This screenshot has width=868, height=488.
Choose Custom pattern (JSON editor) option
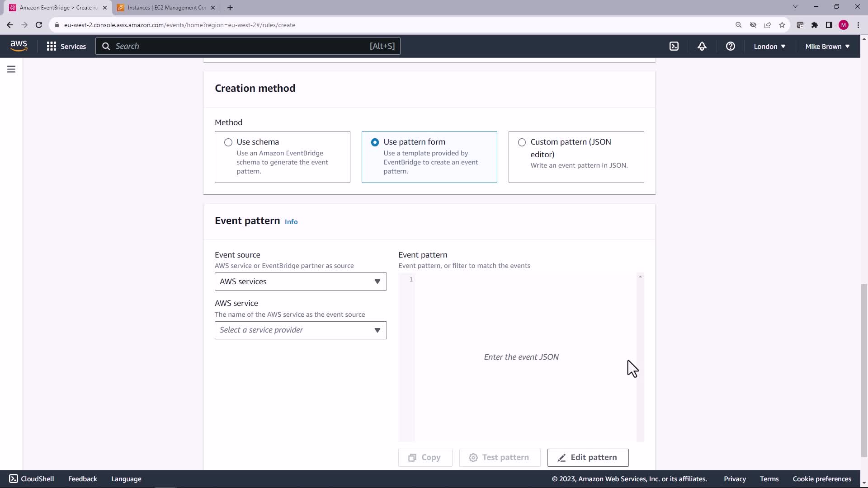[522, 142]
